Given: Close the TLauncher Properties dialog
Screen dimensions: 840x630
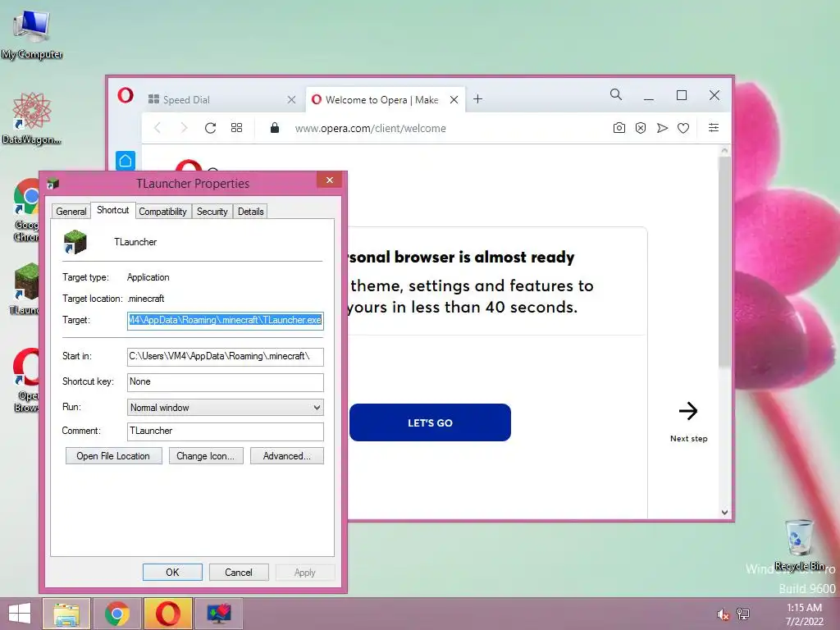Looking at the screenshot, I should [330, 180].
